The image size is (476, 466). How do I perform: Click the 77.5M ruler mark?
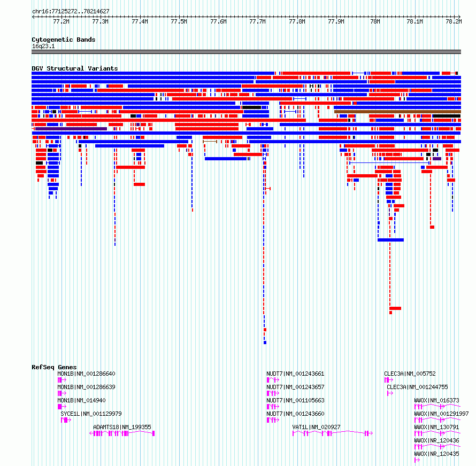179,21
